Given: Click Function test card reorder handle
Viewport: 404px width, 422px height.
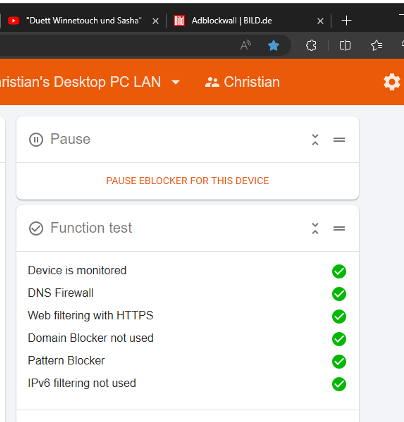Looking at the screenshot, I should (339, 228).
